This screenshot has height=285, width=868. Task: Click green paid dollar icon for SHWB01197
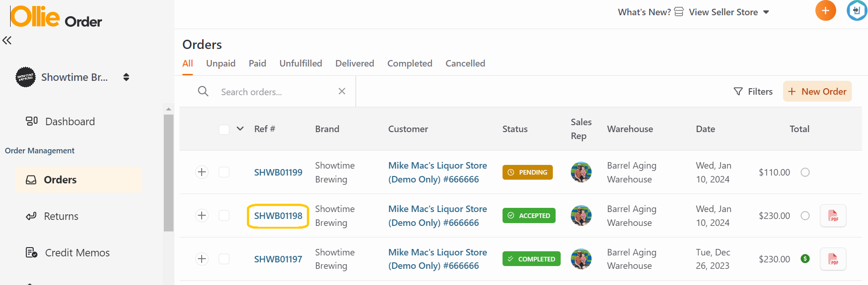click(x=805, y=259)
